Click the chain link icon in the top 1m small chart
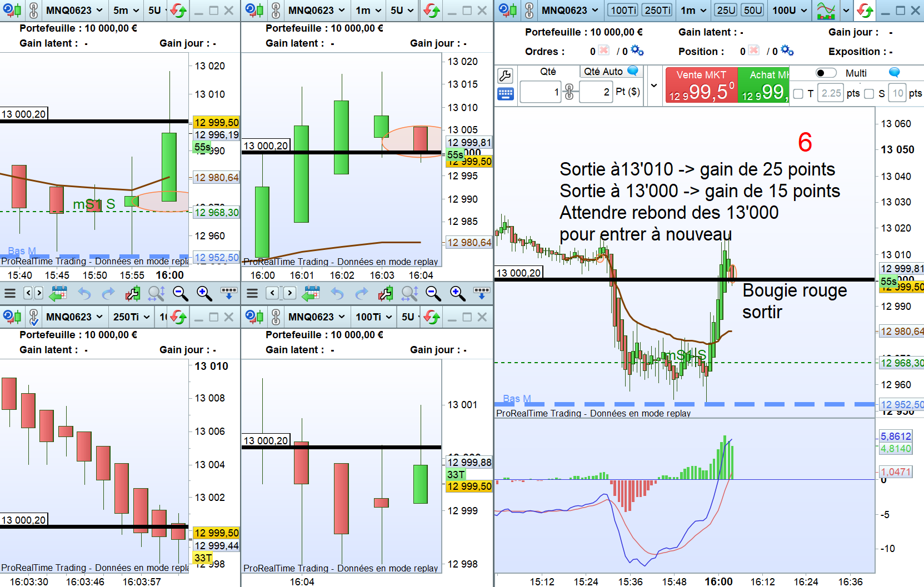Screen dimensions: 924x587 (276, 10)
